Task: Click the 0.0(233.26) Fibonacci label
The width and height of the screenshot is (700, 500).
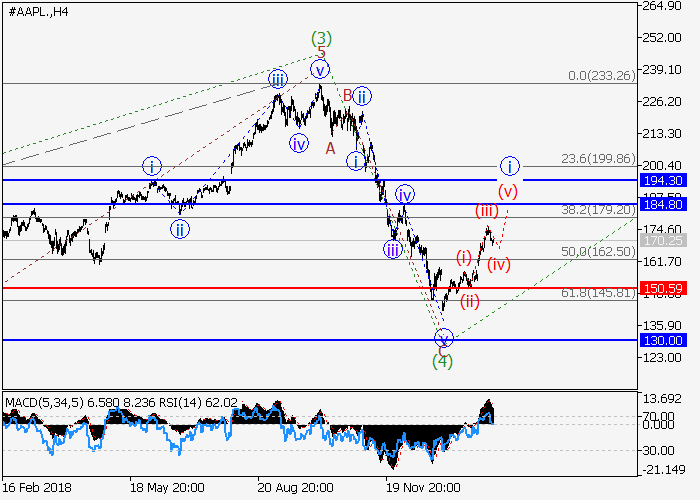Action: 601,75
